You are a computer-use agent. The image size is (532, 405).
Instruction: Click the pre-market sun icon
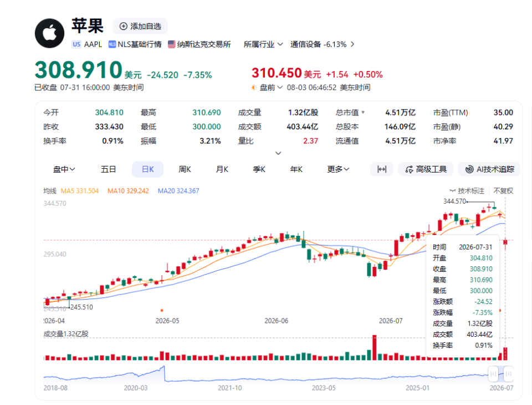pyautogui.click(x=254, y=88)
